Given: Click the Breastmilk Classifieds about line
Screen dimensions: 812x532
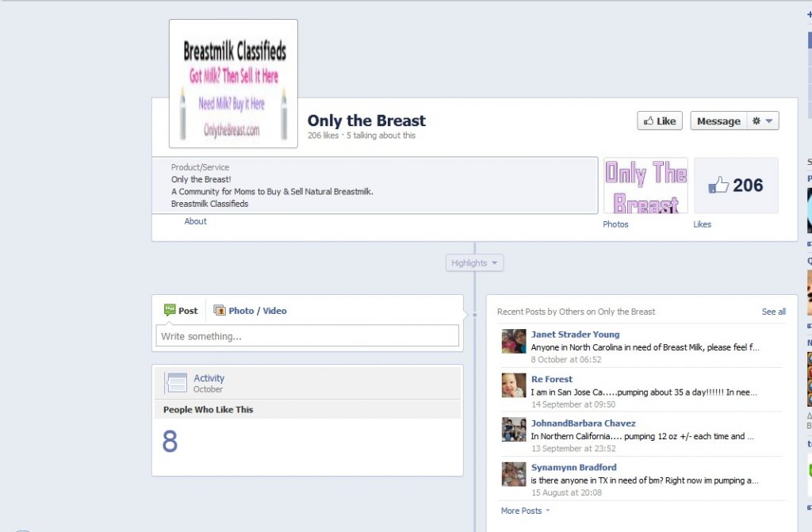Looking at the screenshot, I should [209, 204].
